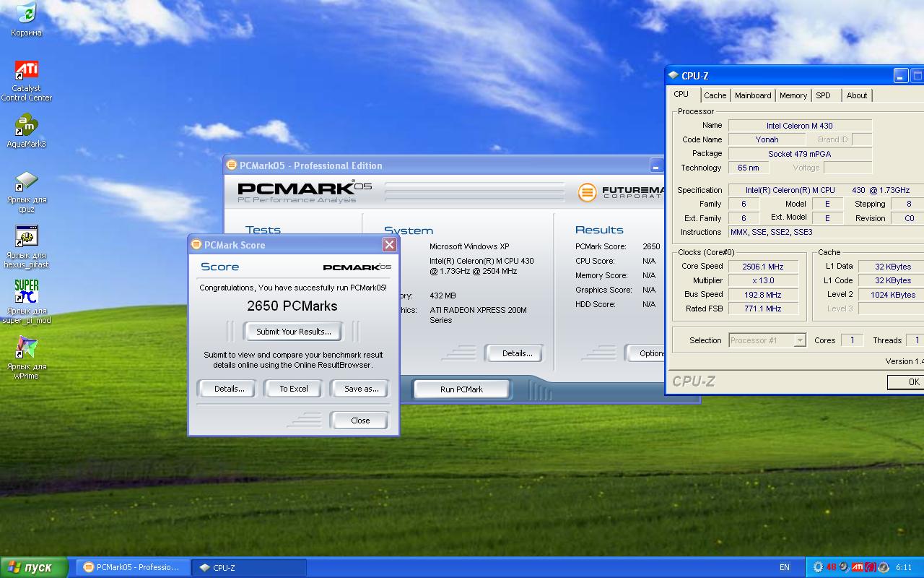The height and width of the screenshot is (578, 924).
Task: Click the Options button in Results section
Action: click(646, 353)
